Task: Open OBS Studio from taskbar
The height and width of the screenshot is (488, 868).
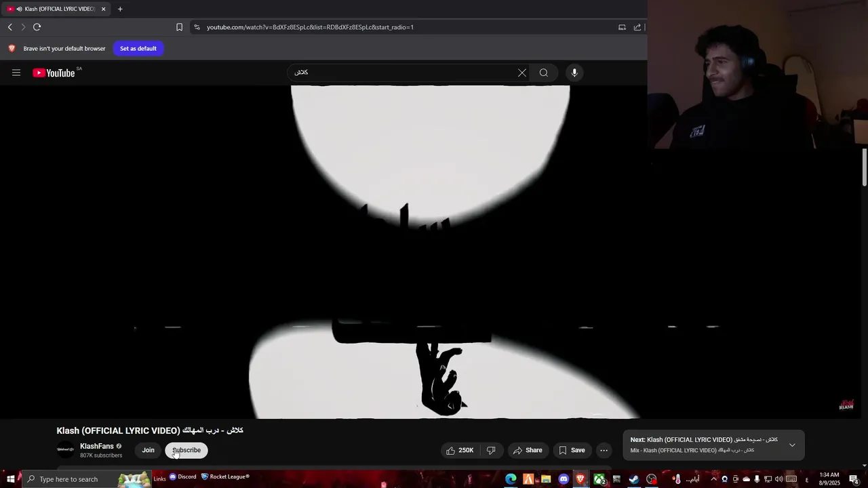Action: (652, 479)
